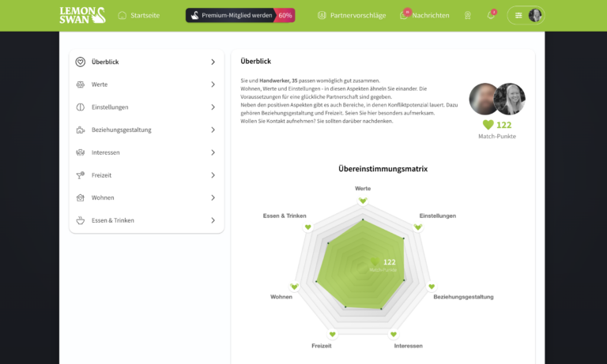Click the LemonSwan logo
Image resolution: width=607 pixels, height=364 pixels.
(x=82, y=15)
